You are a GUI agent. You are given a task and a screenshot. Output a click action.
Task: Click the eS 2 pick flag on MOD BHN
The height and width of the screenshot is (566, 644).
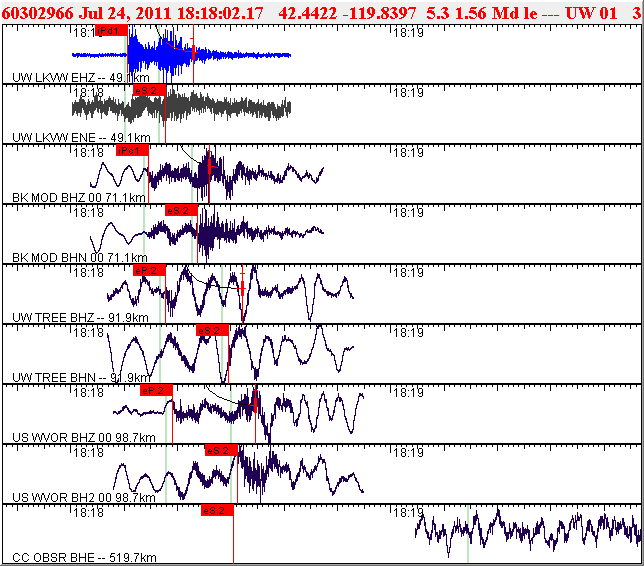point(181,210)
